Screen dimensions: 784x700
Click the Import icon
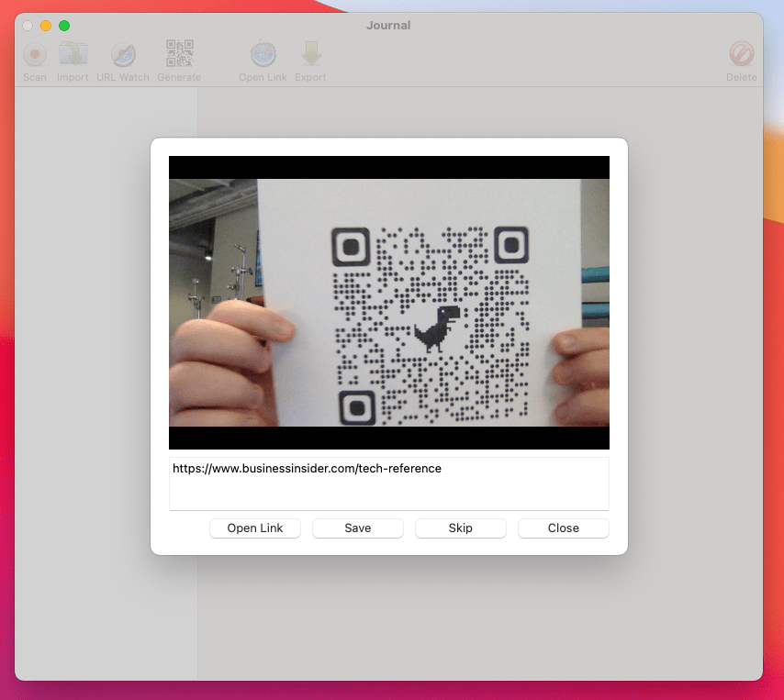(73, 55)
